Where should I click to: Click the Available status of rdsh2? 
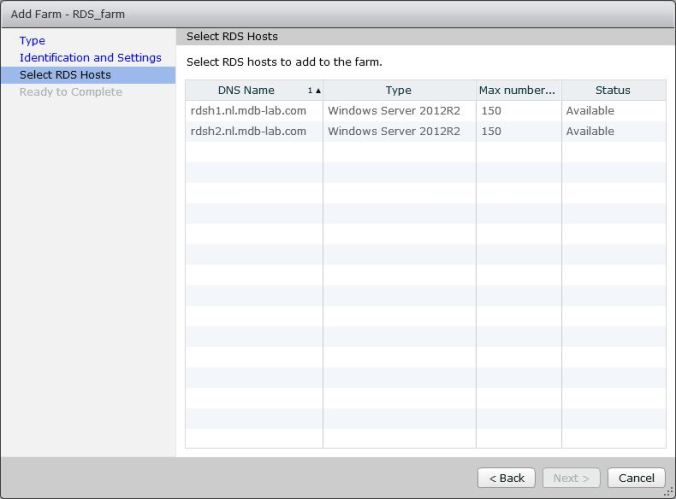590,131
